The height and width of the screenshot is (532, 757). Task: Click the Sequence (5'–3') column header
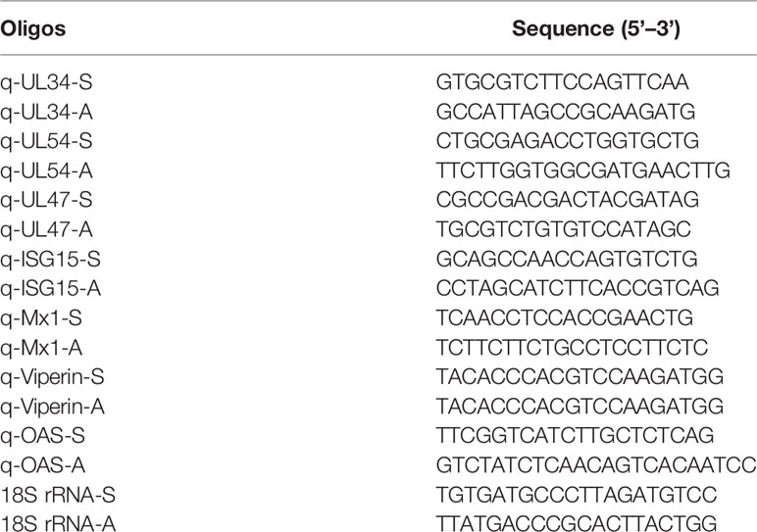point(596,29)
